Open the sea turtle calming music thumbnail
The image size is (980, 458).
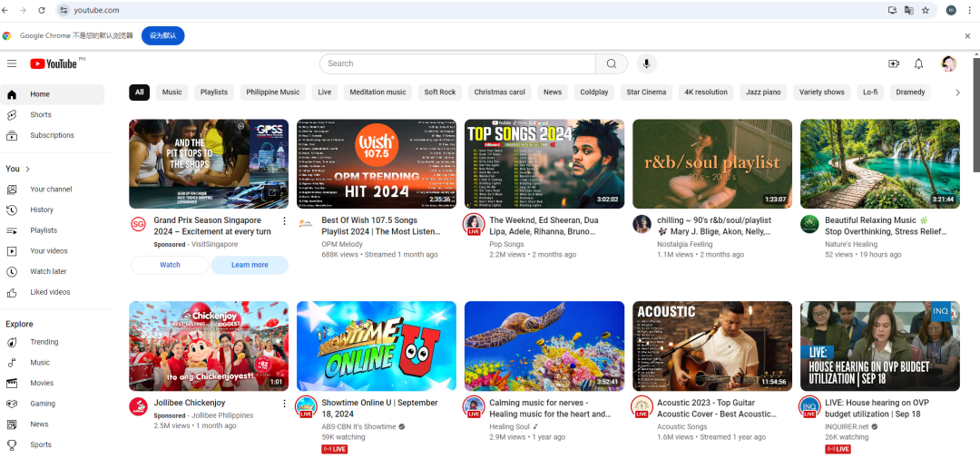[544, 346]
